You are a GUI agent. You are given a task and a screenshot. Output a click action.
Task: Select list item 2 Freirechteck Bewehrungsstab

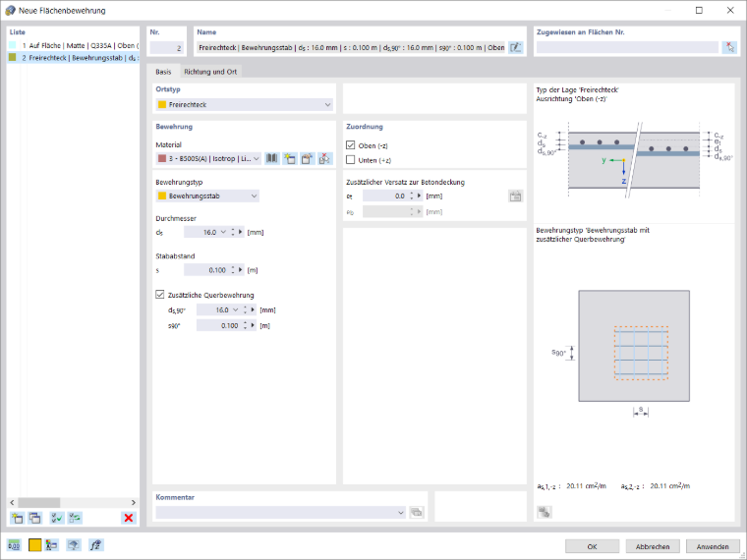[x=74, y=58]
